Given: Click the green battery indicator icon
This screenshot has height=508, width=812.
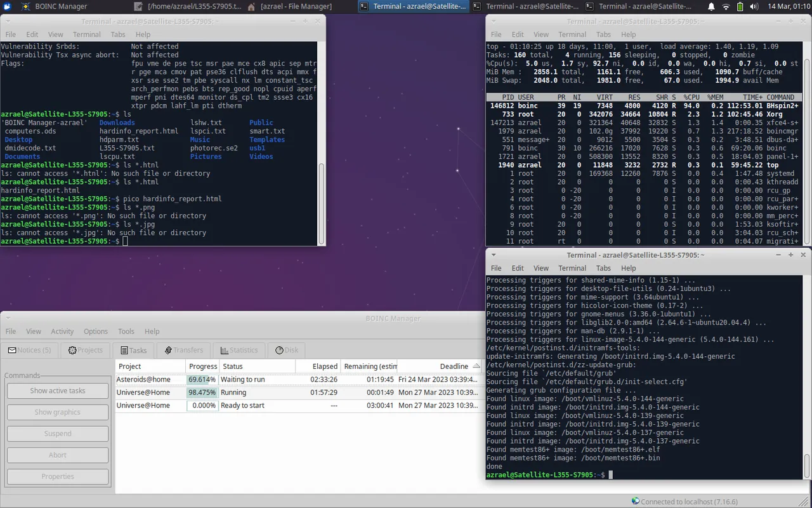Looking at the screenshot, I should coord(740,6).
